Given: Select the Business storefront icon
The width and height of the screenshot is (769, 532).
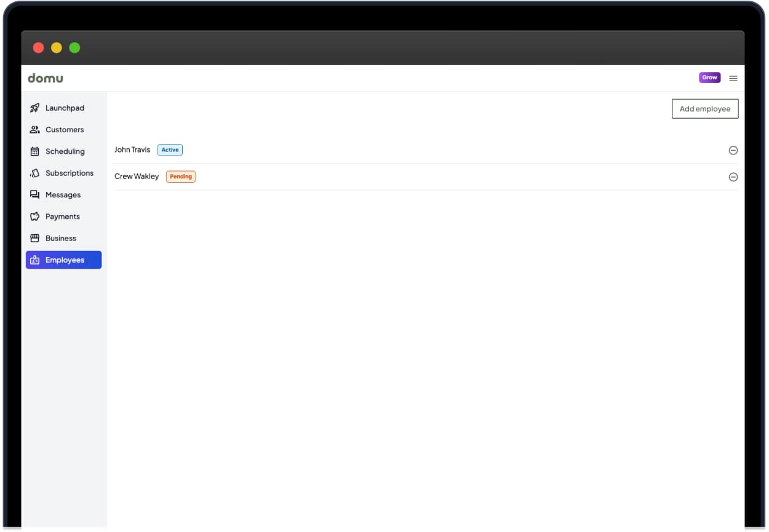Looking at the screenshot, I should (x=36, y=238).
